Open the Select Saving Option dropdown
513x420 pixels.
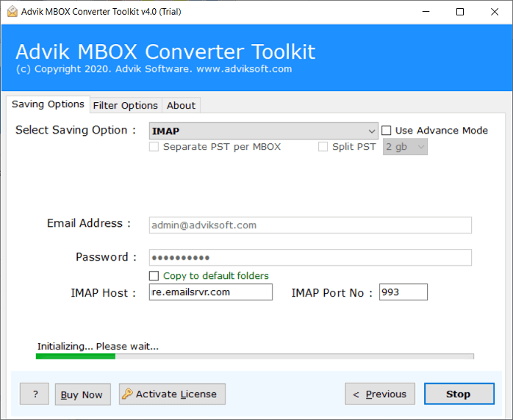pyautogui.click(x=263, y=131)
